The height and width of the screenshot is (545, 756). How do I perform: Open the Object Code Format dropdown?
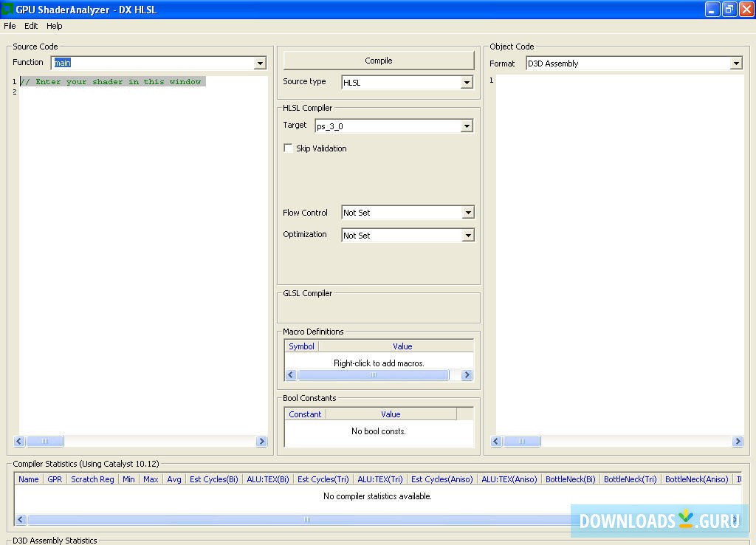(736, 64)
